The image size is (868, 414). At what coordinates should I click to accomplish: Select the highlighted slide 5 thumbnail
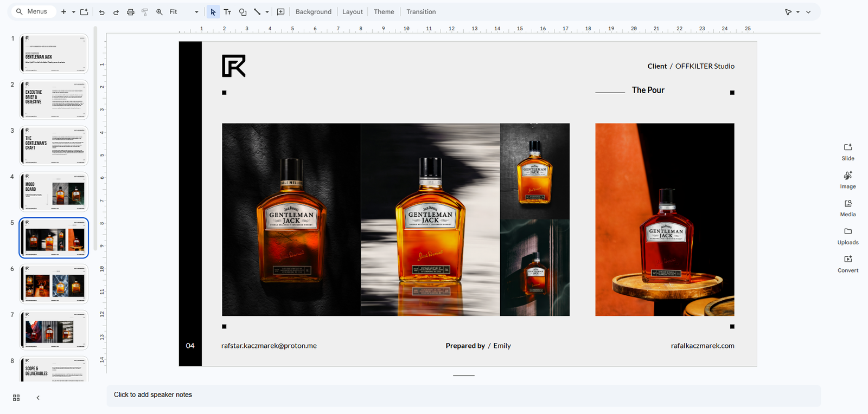click(x=54, y=238)
